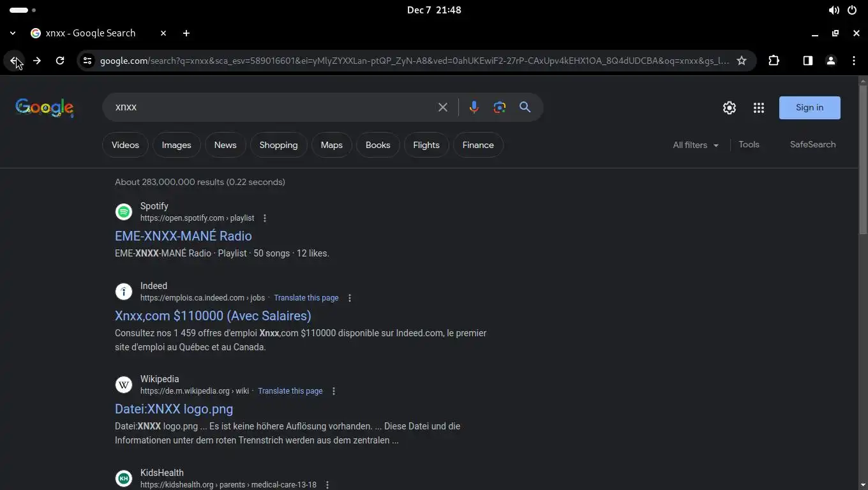The width and height of the screenshot is (868, 490).
Task: Open Chrome's three-dot menu
Action: tap(854, 61)
